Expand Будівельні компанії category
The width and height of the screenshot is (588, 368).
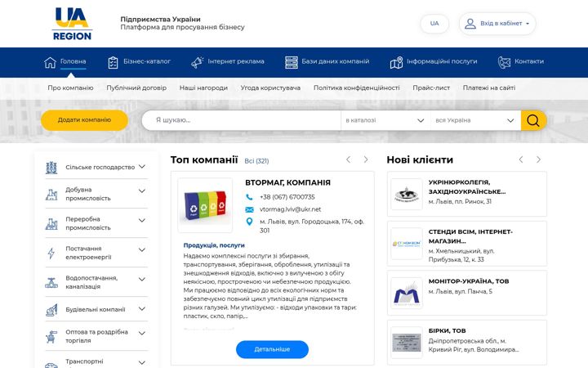(x=142, y=309)
